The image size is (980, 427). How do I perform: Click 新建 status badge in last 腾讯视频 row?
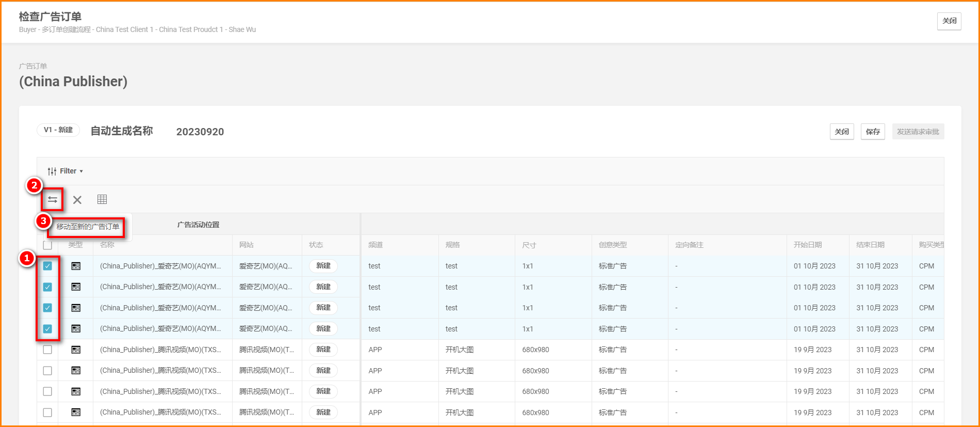coord(323,413)
